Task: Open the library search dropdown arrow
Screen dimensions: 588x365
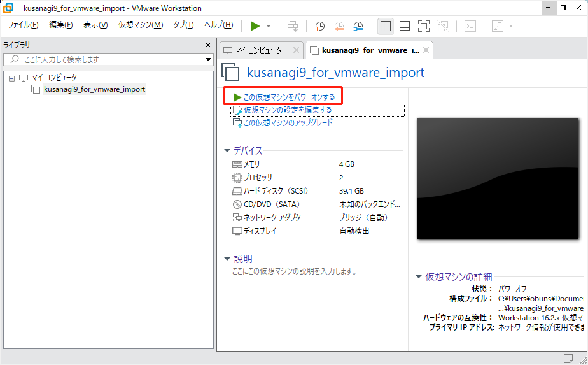Action: coord(209,59)
